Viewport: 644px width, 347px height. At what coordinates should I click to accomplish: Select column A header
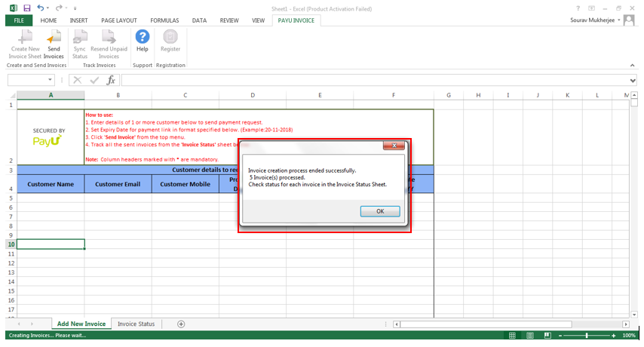(x=51, y=95)
